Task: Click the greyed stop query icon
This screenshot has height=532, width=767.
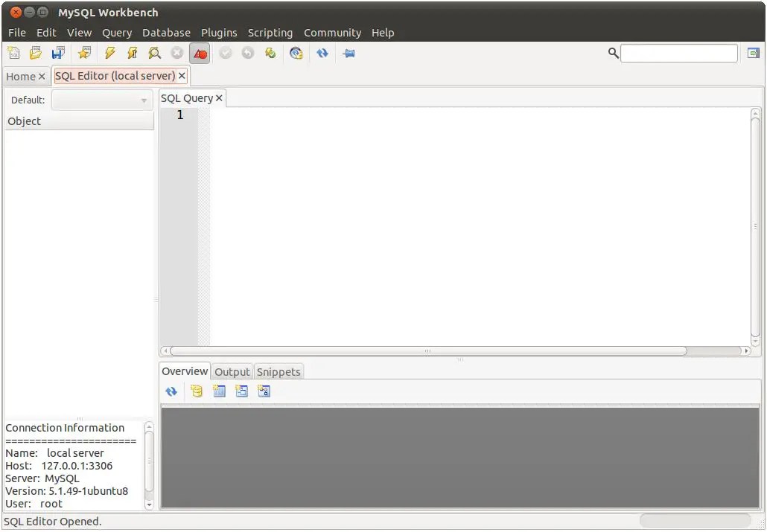Action: click(x=177, y=53)
